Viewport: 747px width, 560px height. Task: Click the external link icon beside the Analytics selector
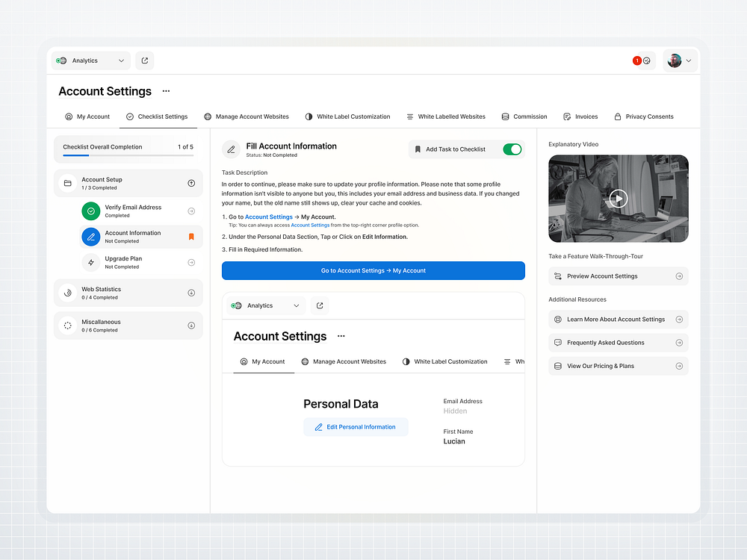point(144,60)
